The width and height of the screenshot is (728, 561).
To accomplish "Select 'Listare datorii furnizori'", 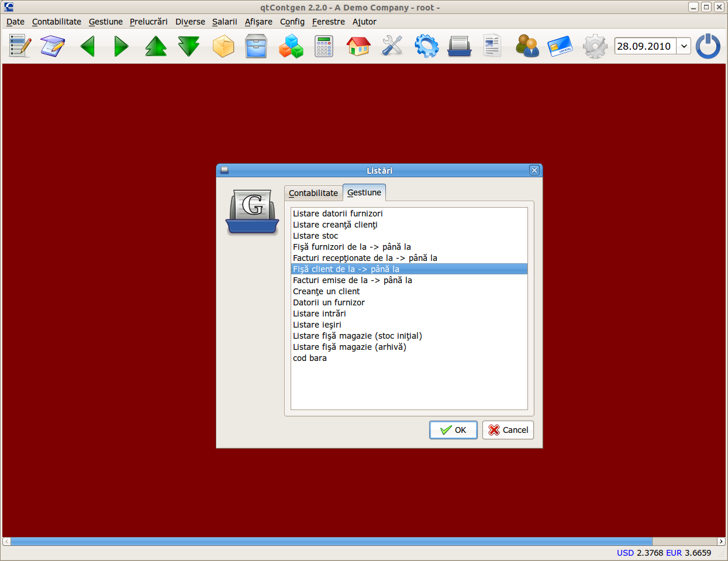I will pyautogui.click(x=409, y=214).
